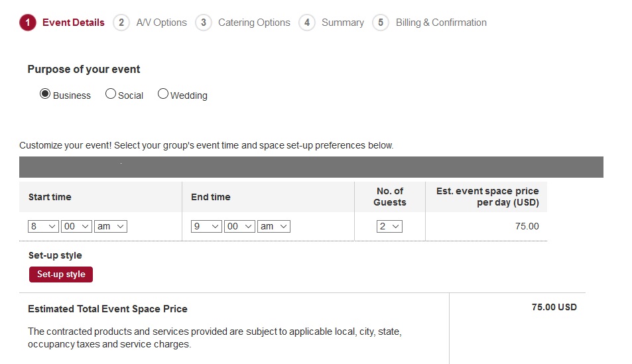Open the No. of Guests dropdown
This screenshot has height=364, width=632.
click(389, 226)
